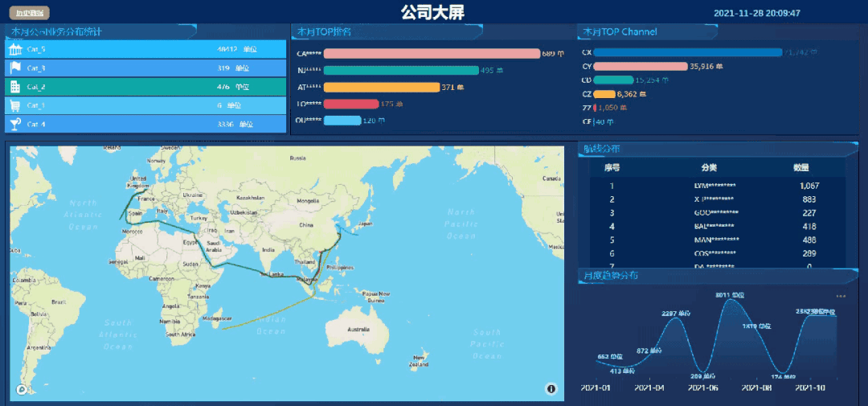Click the 数量 column header

801,168
